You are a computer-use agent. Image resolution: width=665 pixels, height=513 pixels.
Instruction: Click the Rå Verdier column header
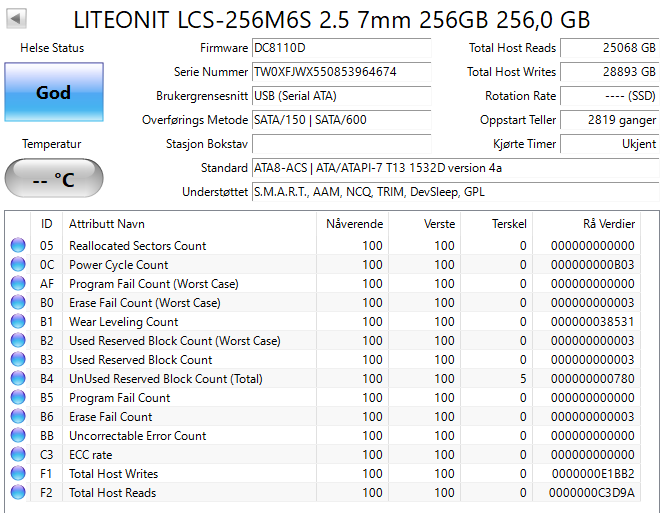pyautogui.click(x=587, y=224)
